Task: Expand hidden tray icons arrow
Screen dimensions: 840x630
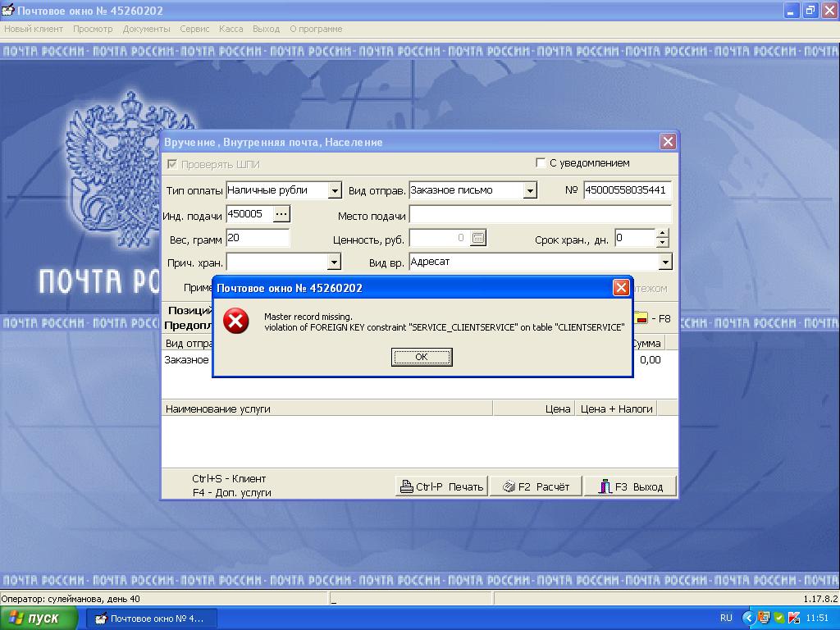Action: click(x=747, y=619)
